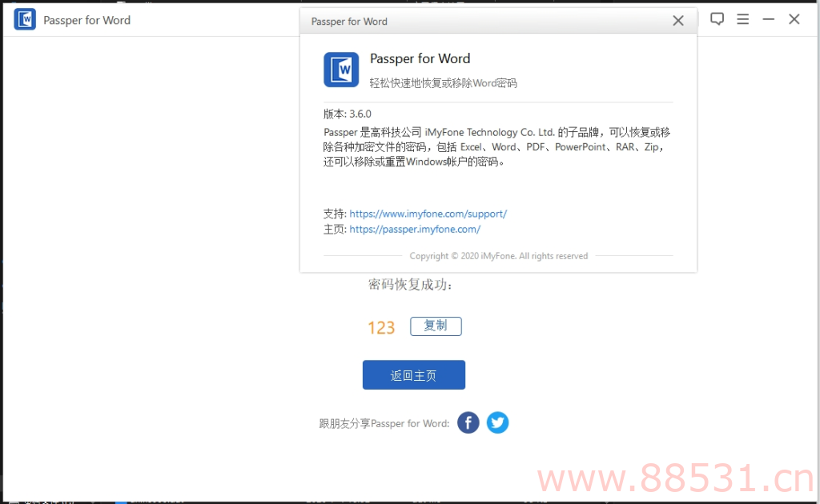820x504 pixels.
Task: Click Passper for Word heading in dialog
Action: [420, 58]
